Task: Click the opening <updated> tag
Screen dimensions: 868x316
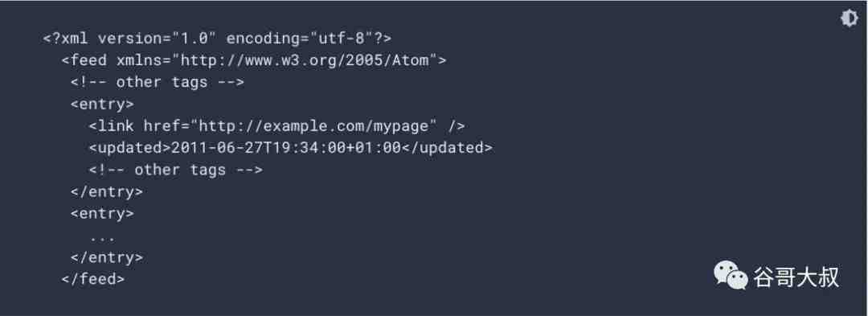Action: [x=130, y=148]
